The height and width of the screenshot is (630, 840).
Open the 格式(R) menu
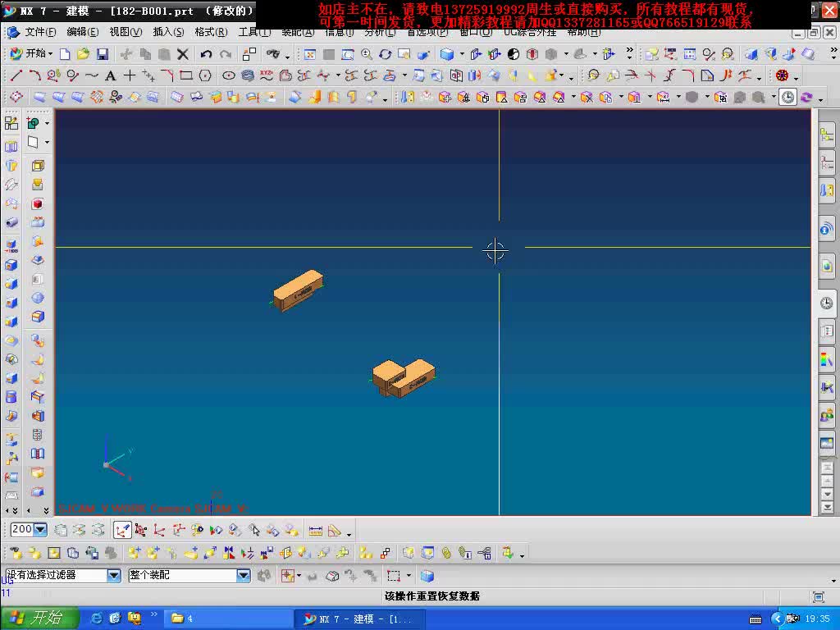pyautogui.click(x=211, y=33)
